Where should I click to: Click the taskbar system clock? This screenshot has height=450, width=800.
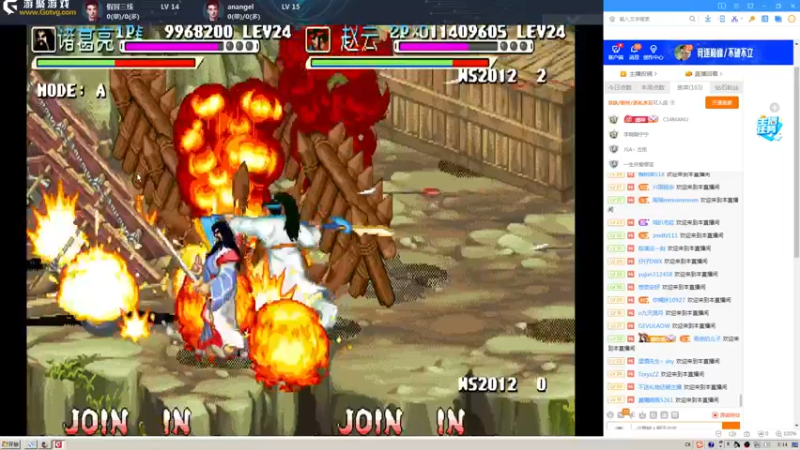pos(782,445)
